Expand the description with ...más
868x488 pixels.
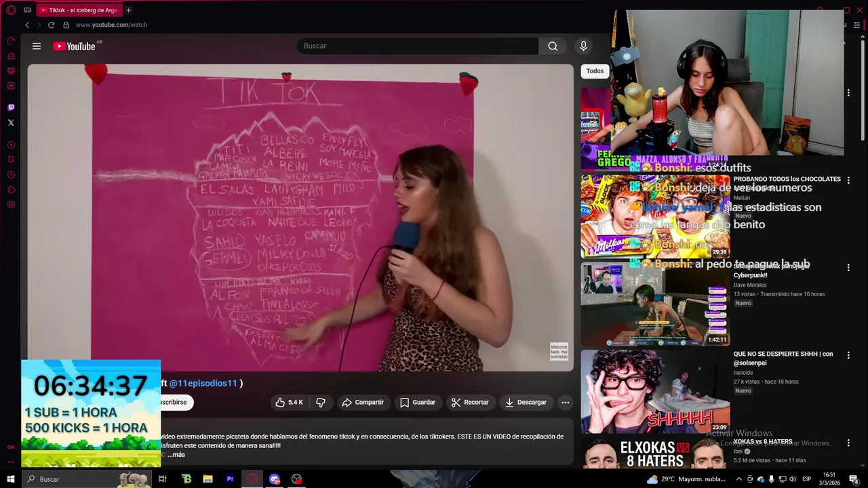tap(176, 455)
